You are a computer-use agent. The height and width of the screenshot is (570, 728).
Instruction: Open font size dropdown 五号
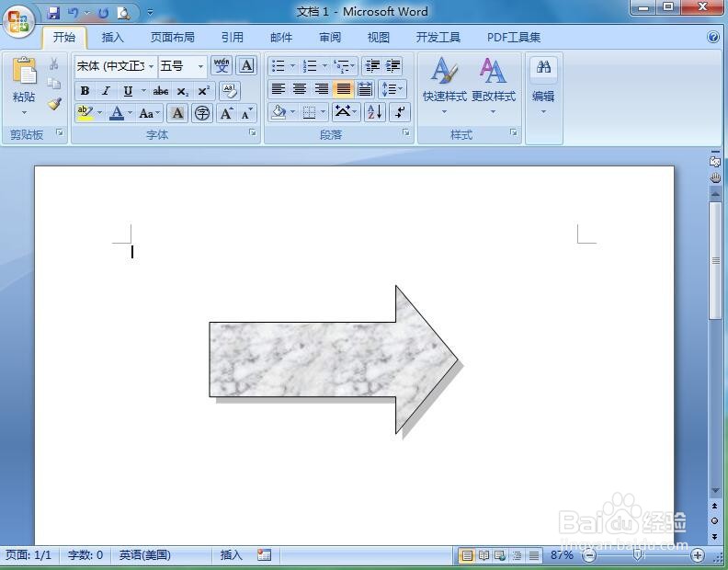tap(200, 66)
